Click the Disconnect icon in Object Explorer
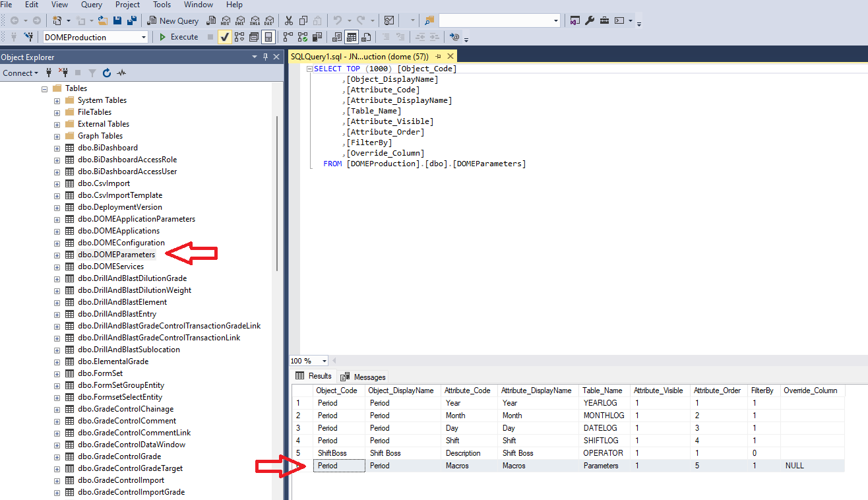 coord(63,73)
